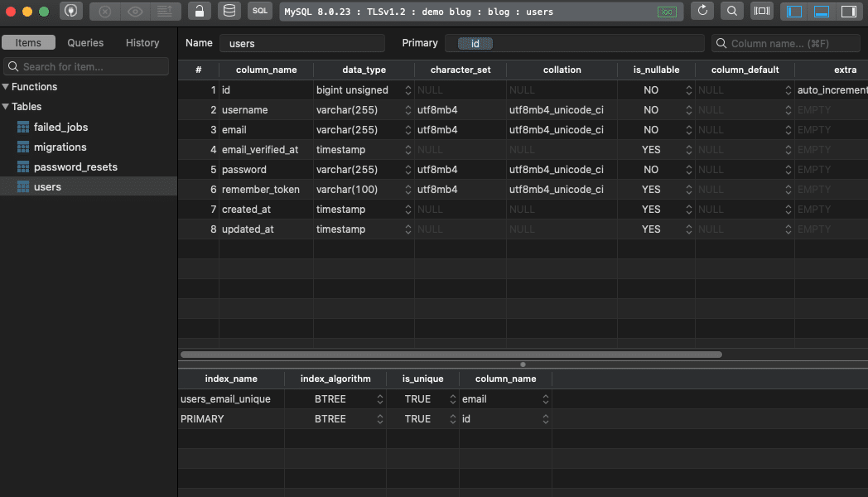Toggle the bottom console panel icon
This screenshot has width=868, height=497.
point(822,11)
